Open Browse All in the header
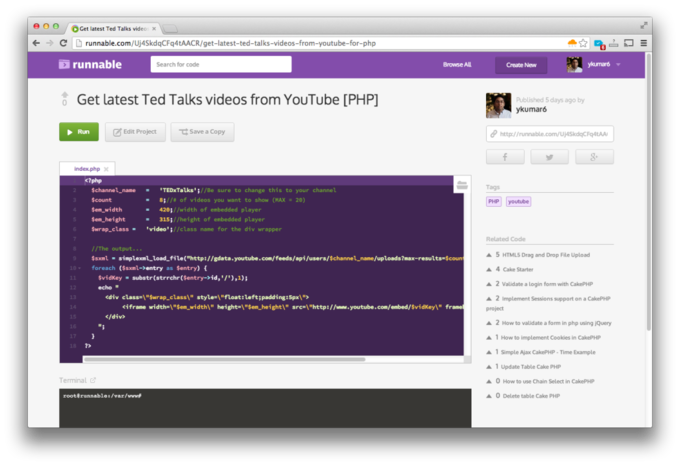680x466 pixels. 457,65
